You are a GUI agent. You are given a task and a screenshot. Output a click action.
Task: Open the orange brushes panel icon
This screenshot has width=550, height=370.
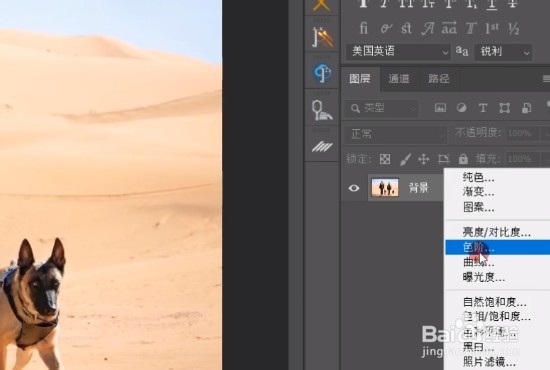pyautogui.click(x=322, y=37)
